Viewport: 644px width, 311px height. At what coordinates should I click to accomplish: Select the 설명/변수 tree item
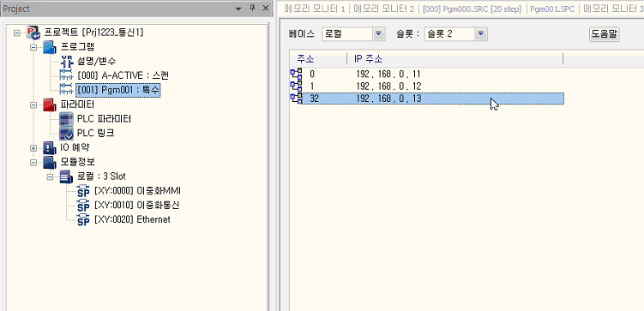tap(96, 62)
